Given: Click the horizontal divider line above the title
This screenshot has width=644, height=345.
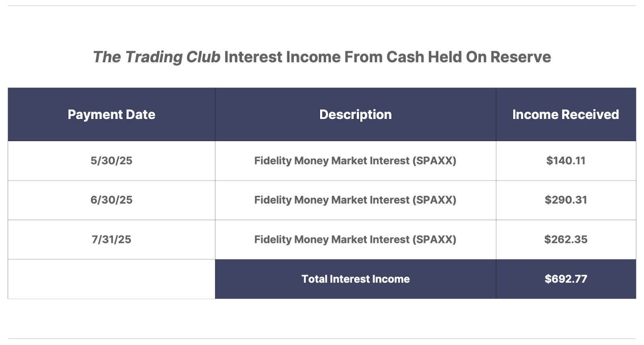Looking at the screenshot, I should (x=322, y=6).
